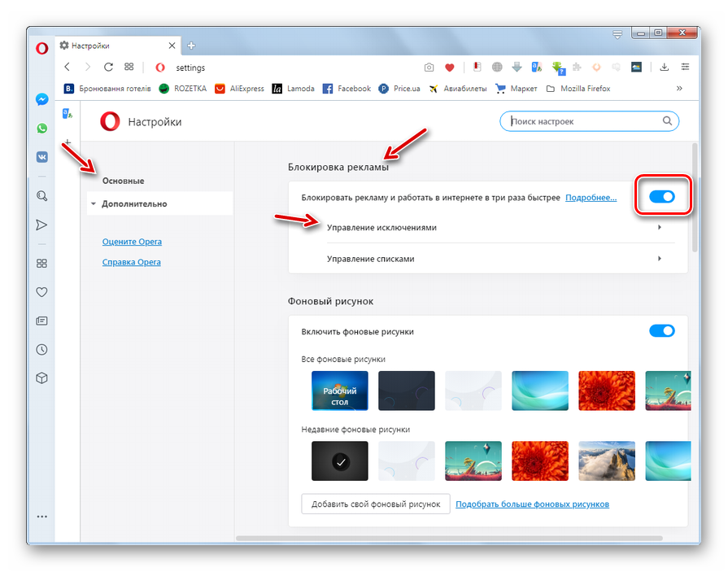
Task: Open Speed Dial grid button in toolbar
Action: (x=129, y=67)
